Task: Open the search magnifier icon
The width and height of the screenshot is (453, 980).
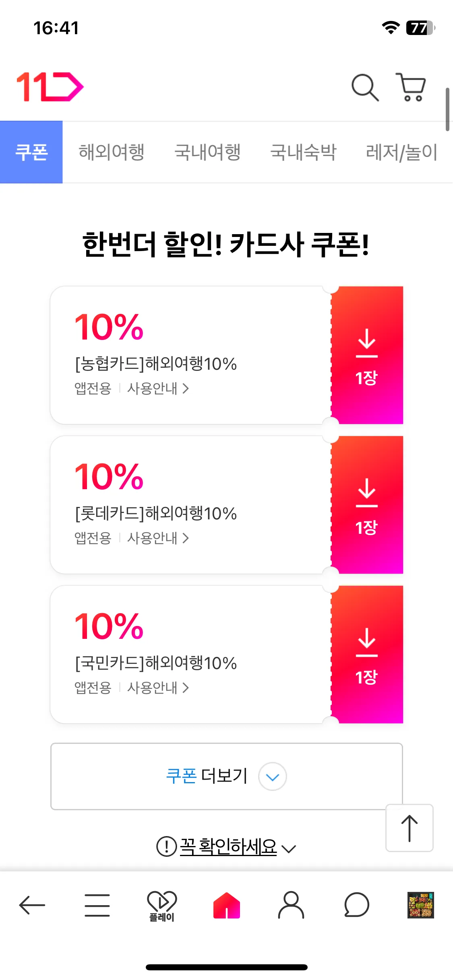Action: 365,87
